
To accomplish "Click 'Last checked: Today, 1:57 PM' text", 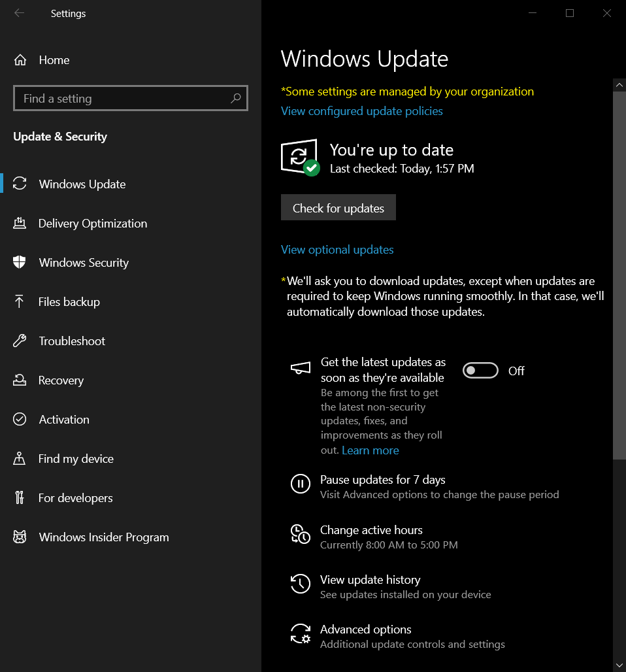I will [x=402, y=169].
